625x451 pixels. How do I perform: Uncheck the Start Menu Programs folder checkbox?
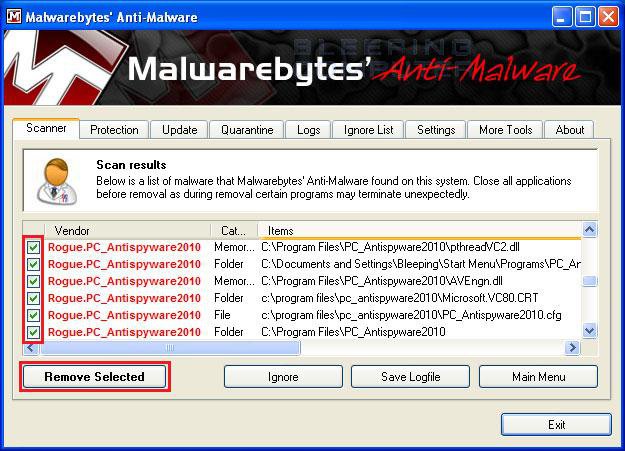(x=33, y=264)
